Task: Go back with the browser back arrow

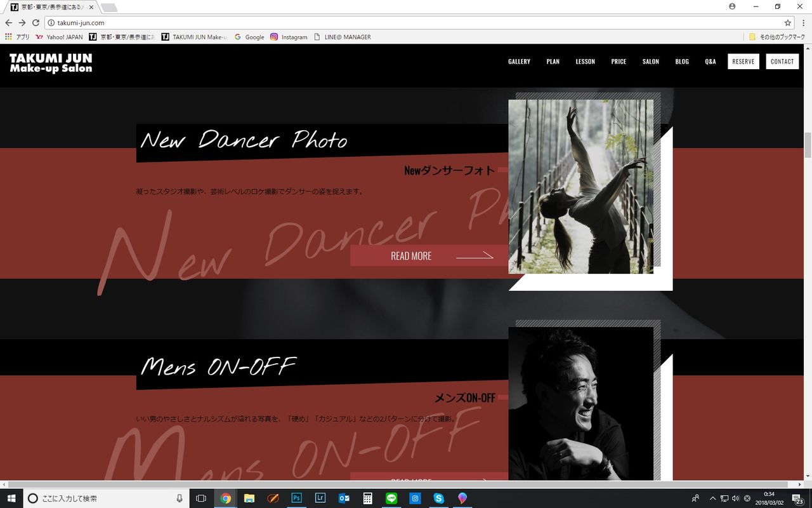Action: coord(9,23)
